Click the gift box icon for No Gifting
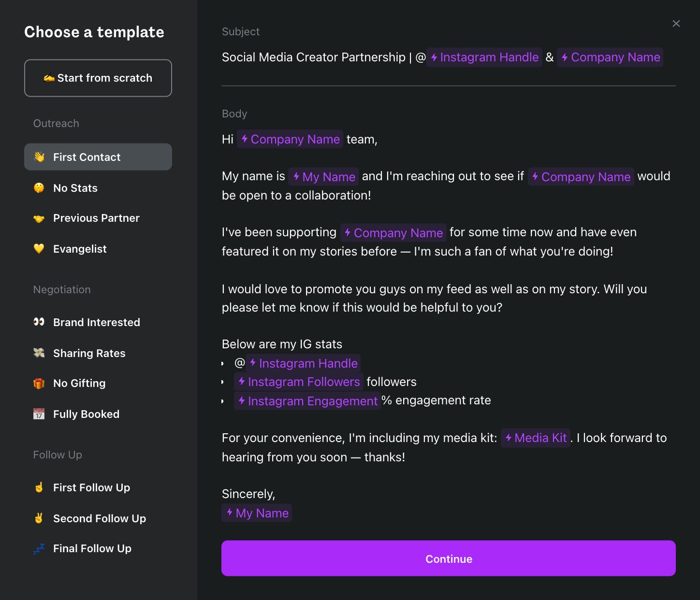Image resolution: width=700 pixels, height=600 pixels. coord(39,384)
